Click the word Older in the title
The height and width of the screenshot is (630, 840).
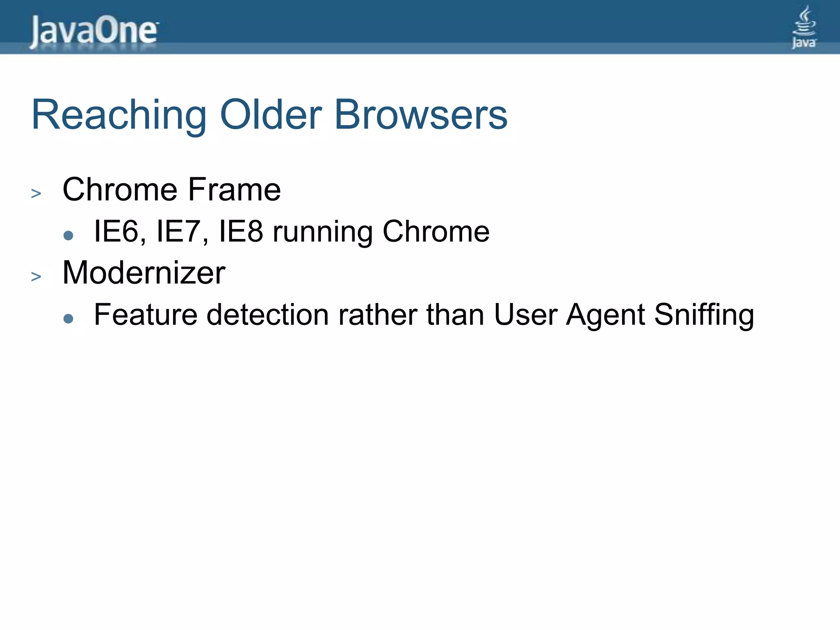pyautogui.click(x=271, y=115)
